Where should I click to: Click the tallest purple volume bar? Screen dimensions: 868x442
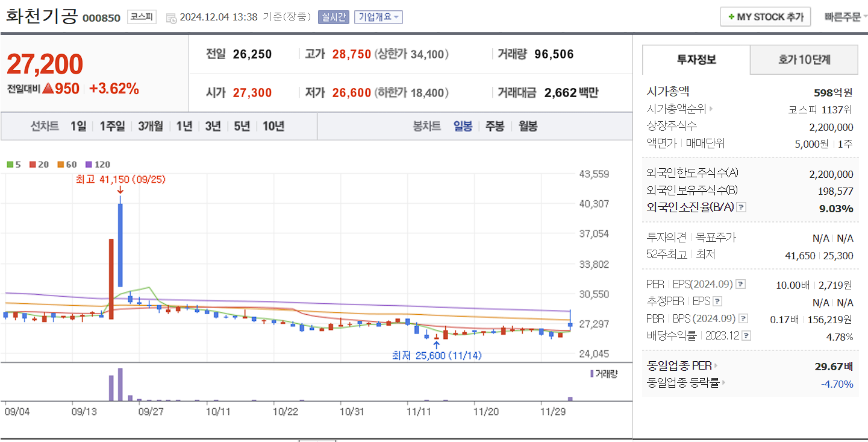[120, 384]
